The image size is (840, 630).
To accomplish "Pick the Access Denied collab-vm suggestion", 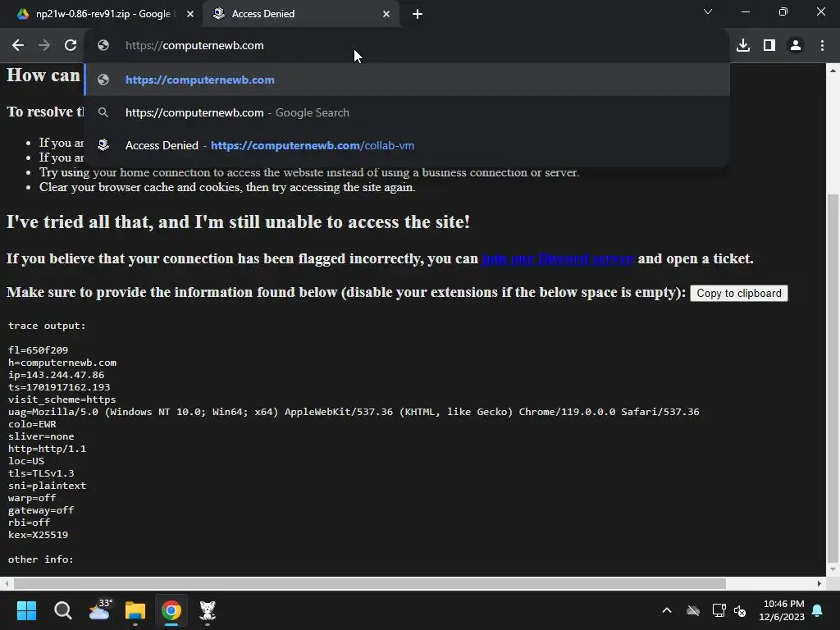I will 407,145.
